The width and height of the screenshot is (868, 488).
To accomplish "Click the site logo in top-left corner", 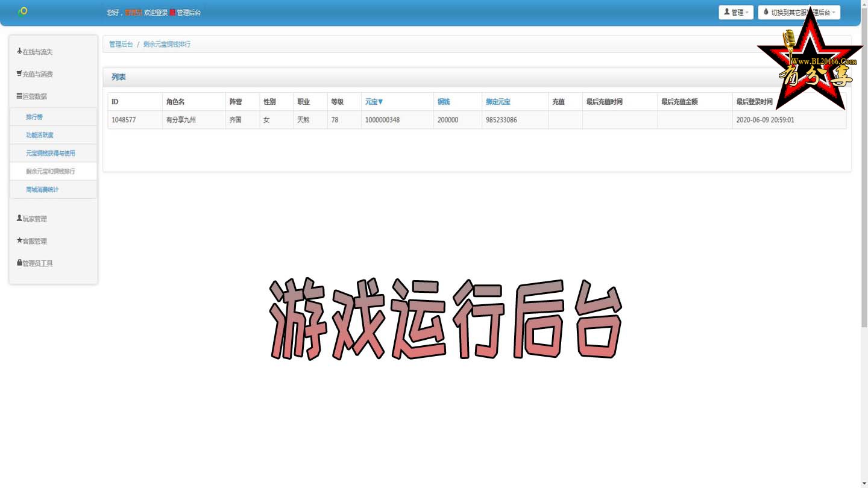I will [24, 11].
